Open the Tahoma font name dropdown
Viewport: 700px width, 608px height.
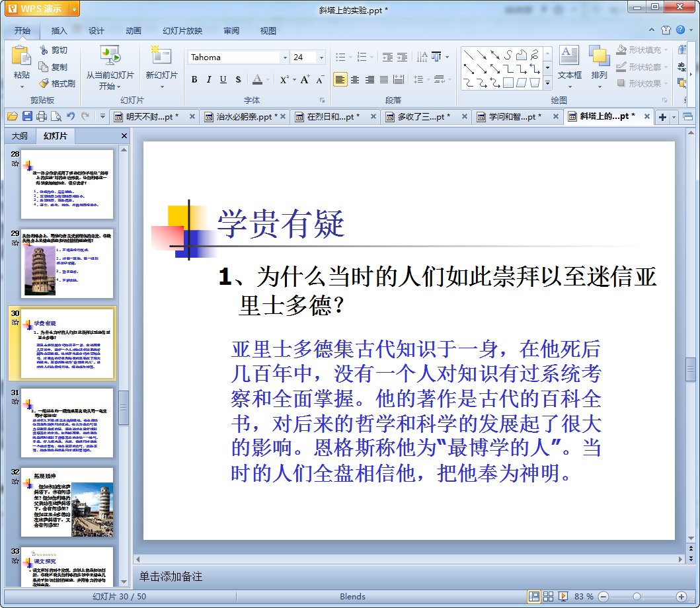[285, 57]
